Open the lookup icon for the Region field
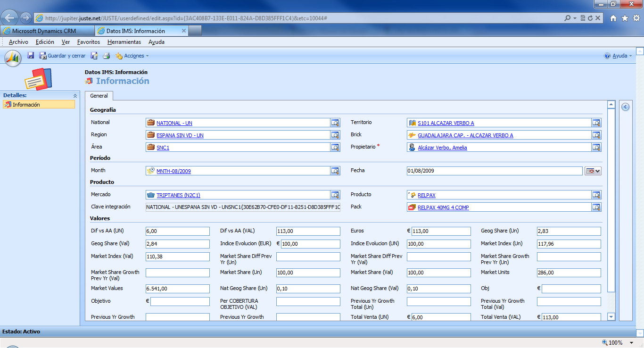The image size is (644, 348). point(335,135)
